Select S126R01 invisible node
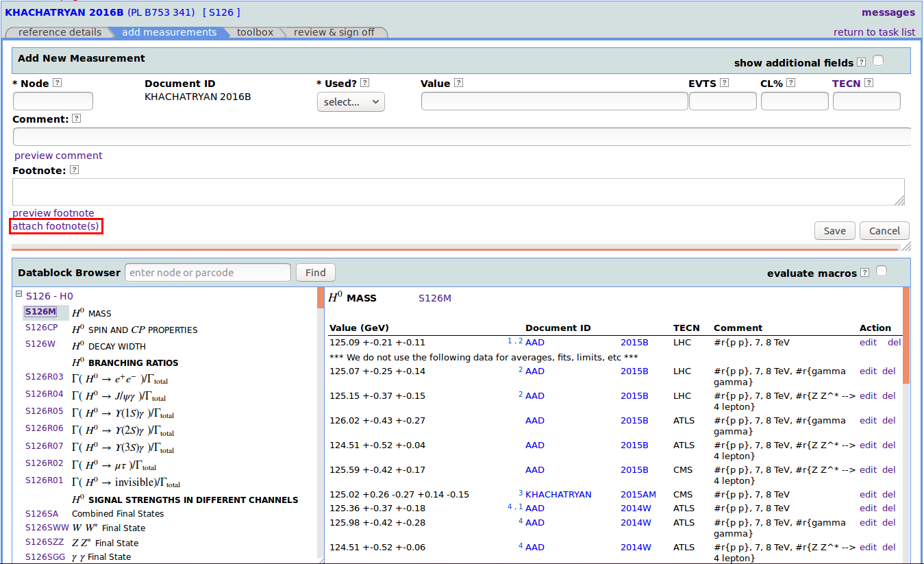Viewport: 924px width, 564px height. (x=45, y=480)
